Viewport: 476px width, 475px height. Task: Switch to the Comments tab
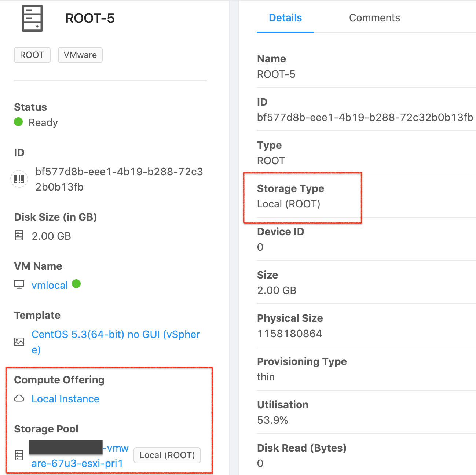pyautogui.click(x=374, y=17)
